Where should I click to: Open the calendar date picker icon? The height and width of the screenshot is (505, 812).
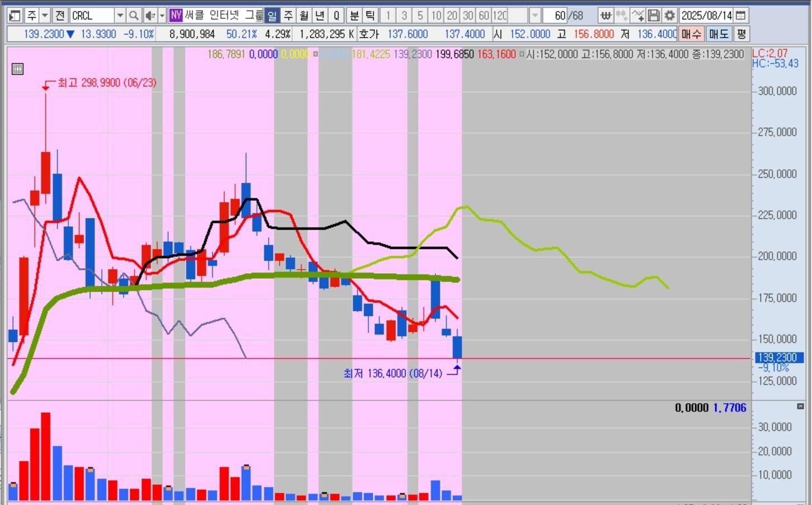pyautogui.click(x=740, y=16)
